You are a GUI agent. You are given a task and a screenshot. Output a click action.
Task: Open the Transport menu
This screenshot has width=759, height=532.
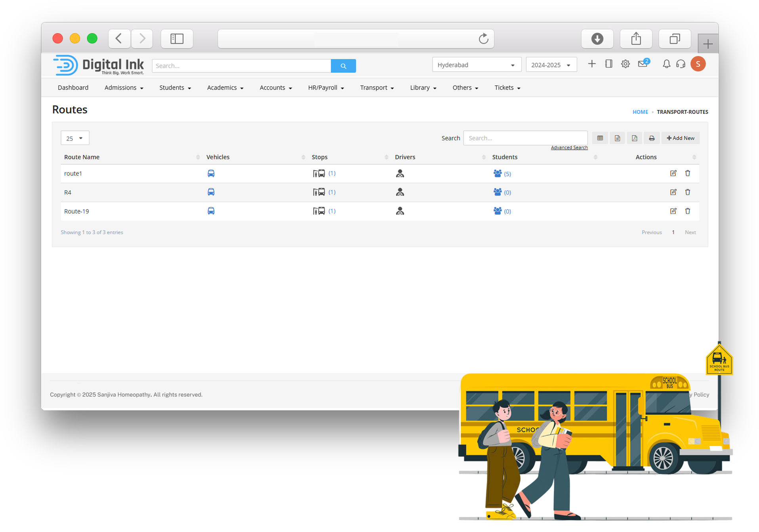click(x=376, y=88)
